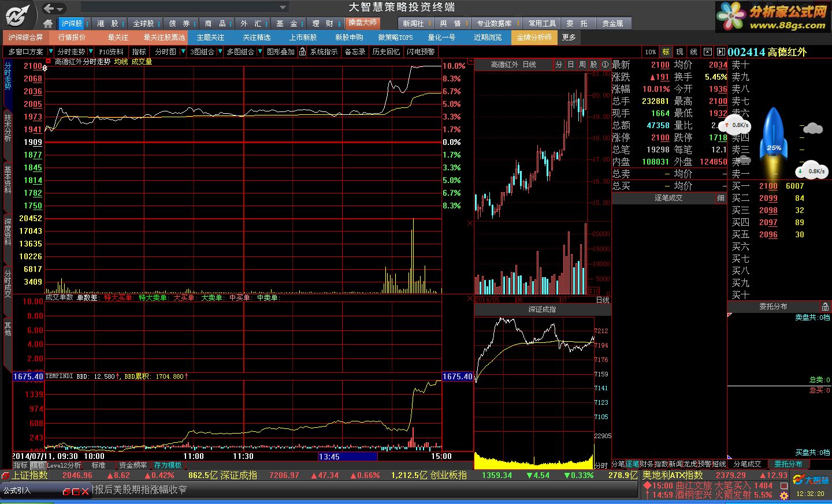Click the settings gear icon near the news ticker
Viewport: 832px width, 504px height.
pos(784,495)
